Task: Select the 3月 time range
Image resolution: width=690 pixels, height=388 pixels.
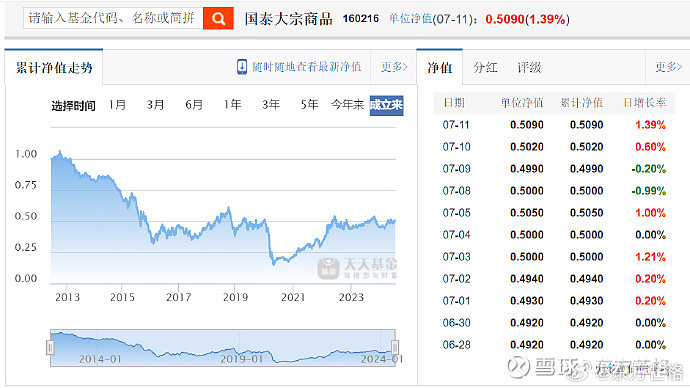Action: click(x=155, y=105)
